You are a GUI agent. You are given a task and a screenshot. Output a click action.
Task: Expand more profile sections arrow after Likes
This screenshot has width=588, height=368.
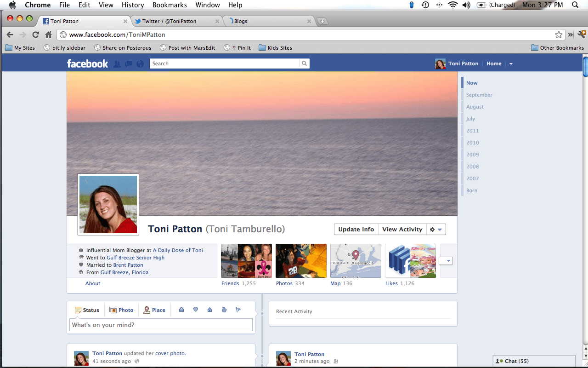[x=446, y=261]
